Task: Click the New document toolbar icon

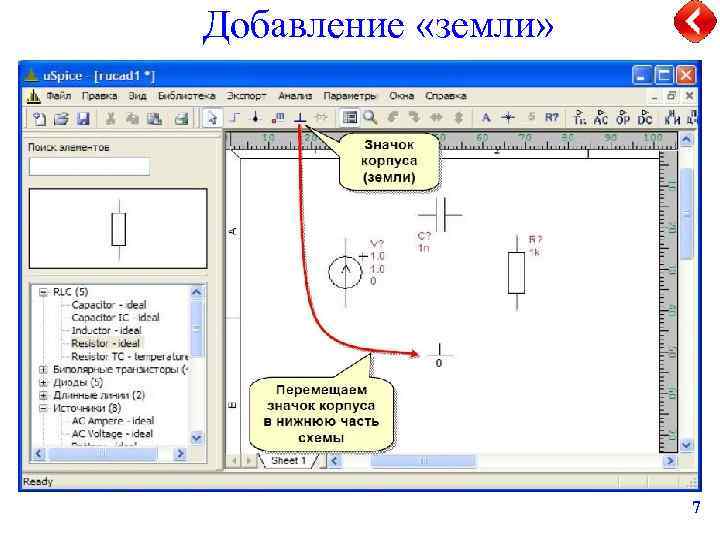Action: click(39, 118)
